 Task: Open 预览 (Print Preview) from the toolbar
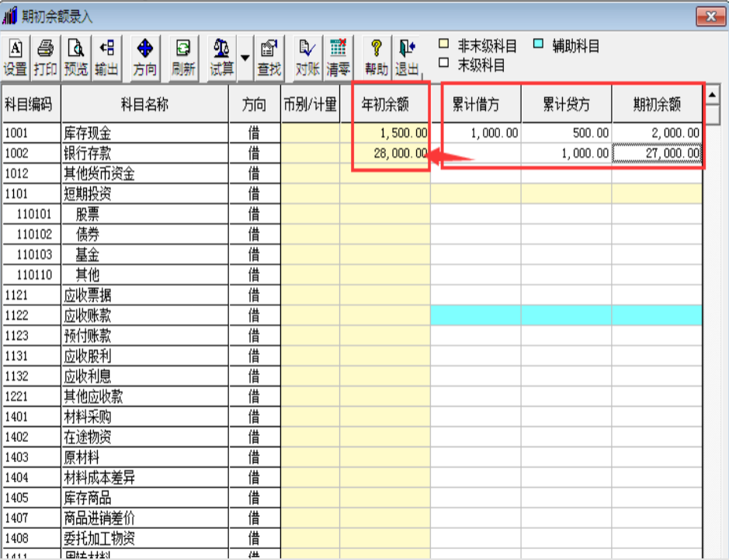pos(76,58)
